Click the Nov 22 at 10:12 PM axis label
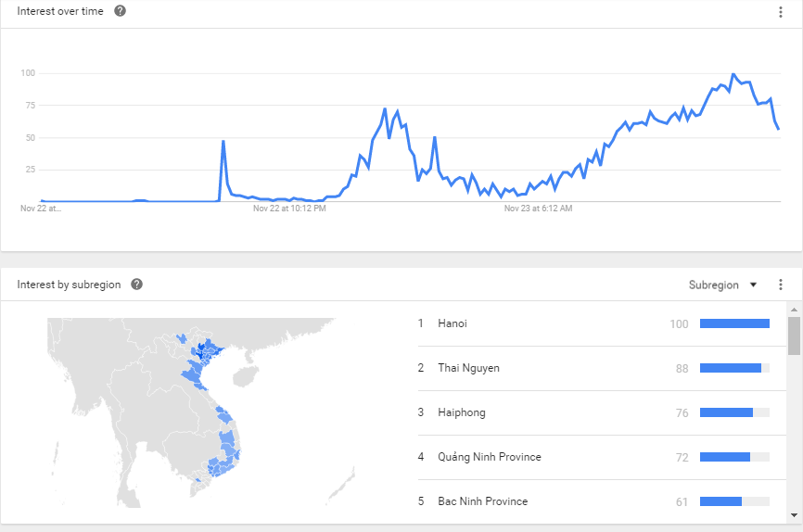803x532 pixels. coord(289,209)
